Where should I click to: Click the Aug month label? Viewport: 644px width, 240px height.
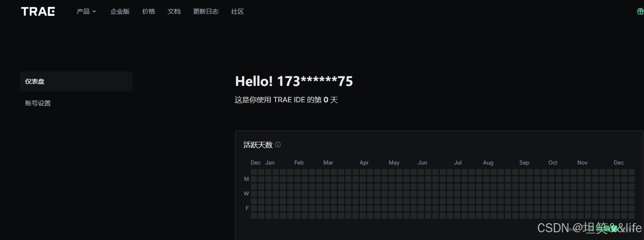(488, 163)
